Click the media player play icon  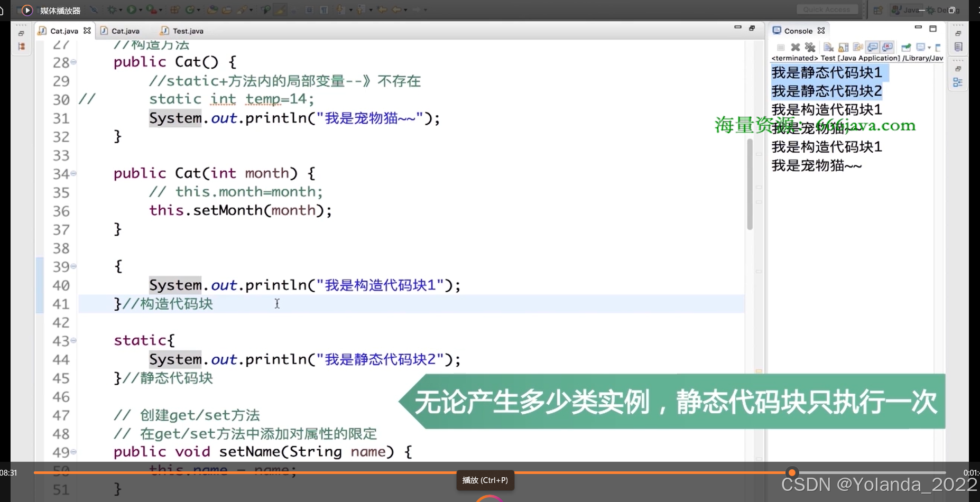pos(27,10)
